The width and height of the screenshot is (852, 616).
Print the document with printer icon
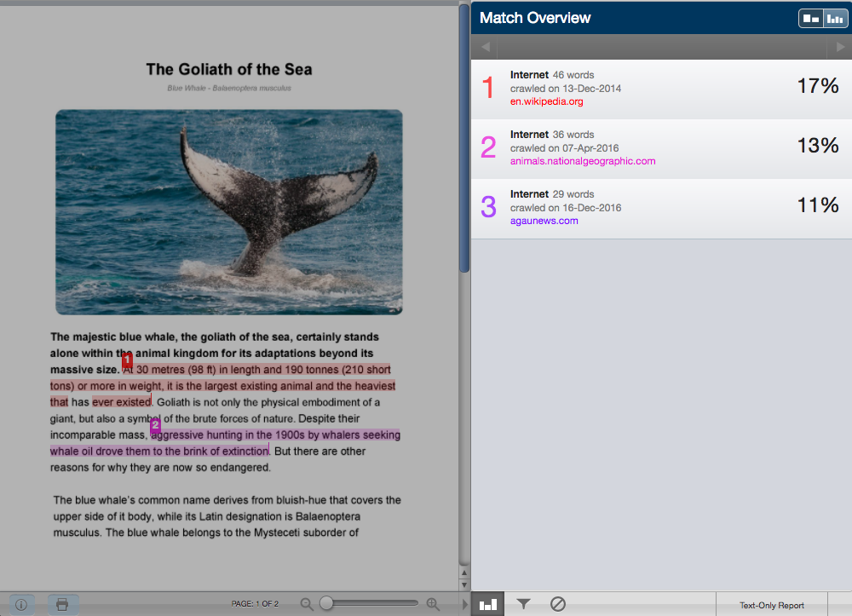(x=62, y=604)
